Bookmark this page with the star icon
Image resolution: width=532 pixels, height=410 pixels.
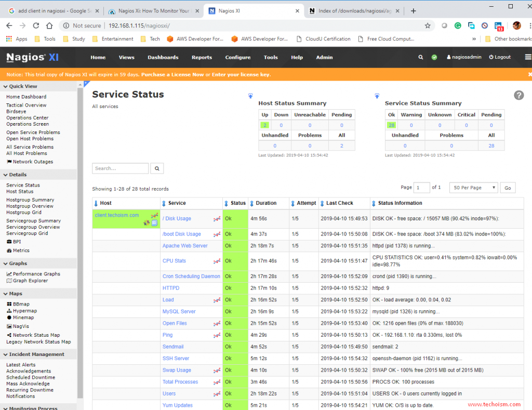click(428, 25)
